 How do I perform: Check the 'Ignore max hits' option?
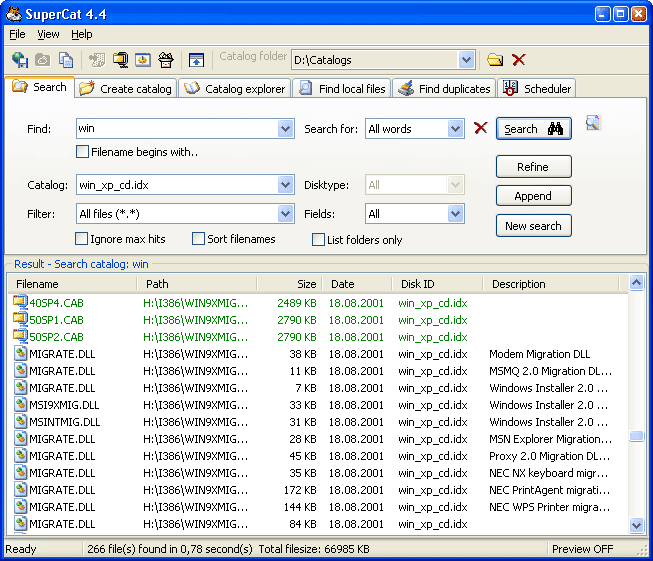tap(83, 239)
